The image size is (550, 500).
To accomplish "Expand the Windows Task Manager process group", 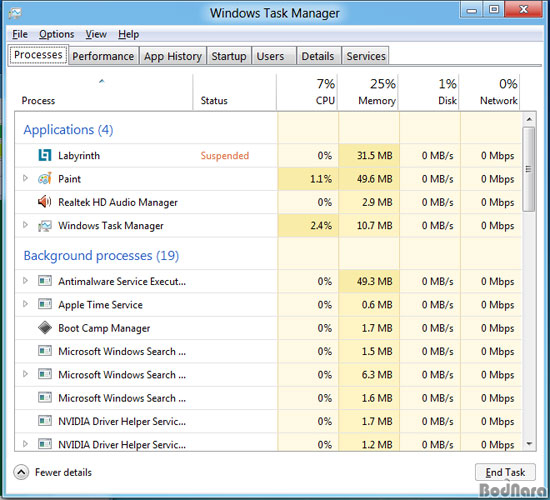I will [25, 225].
